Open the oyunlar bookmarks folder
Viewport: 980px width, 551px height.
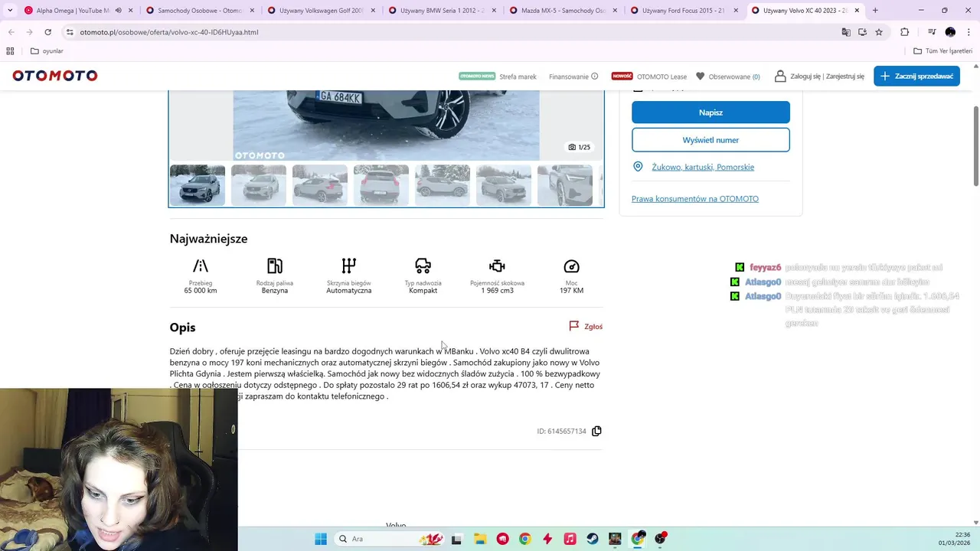[x=47, y=51]
